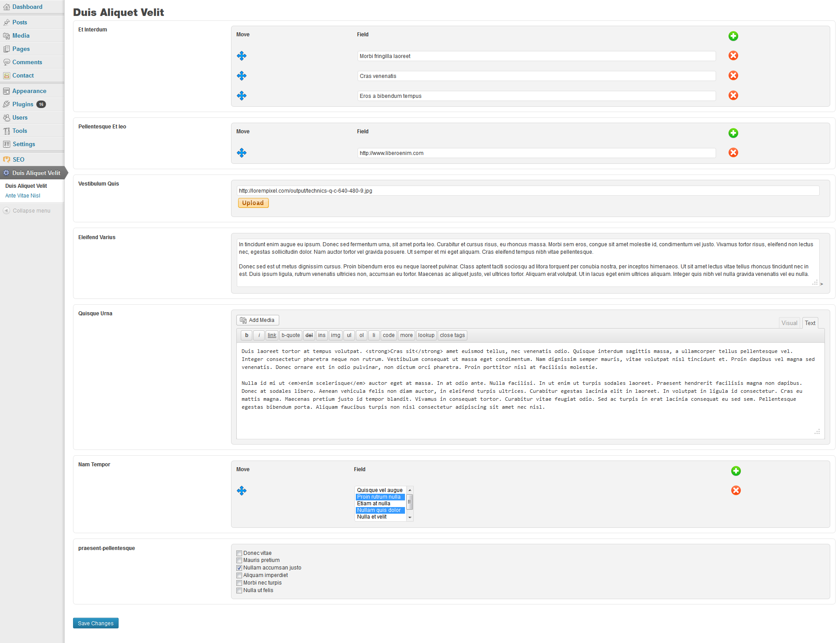Viewport: 840px width, 643px height.
Task: Click the move handle in Nam Tempor
Action: coord(242,491)
